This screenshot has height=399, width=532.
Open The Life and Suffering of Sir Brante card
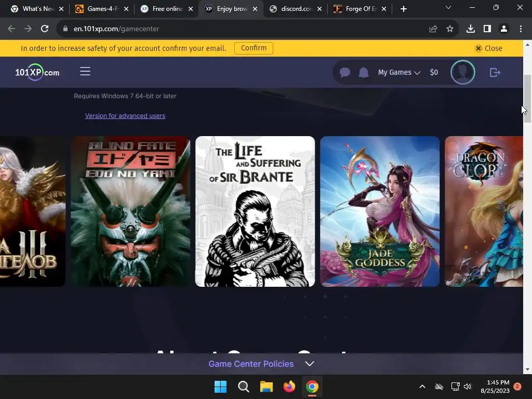[x=255, y=211]
